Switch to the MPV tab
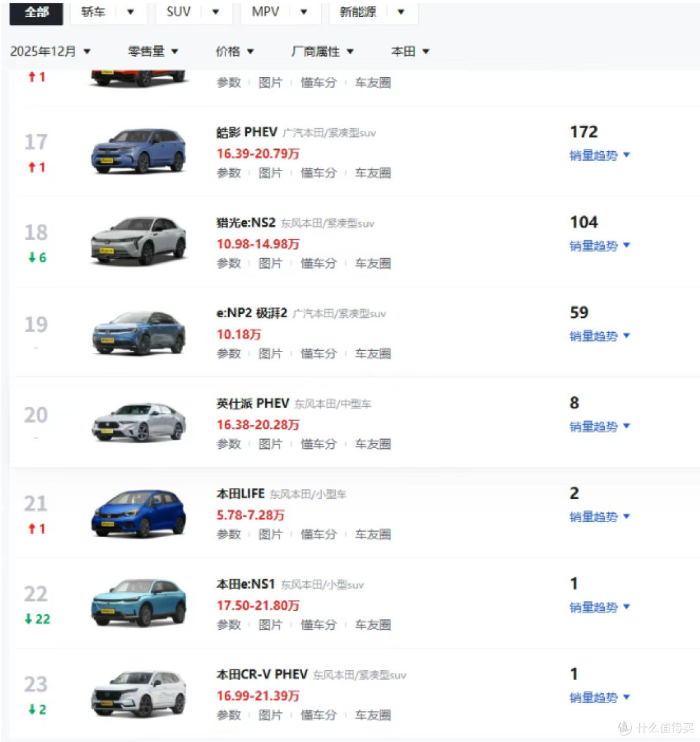Viewport: 700px width, 742px height. coord(265,12)
